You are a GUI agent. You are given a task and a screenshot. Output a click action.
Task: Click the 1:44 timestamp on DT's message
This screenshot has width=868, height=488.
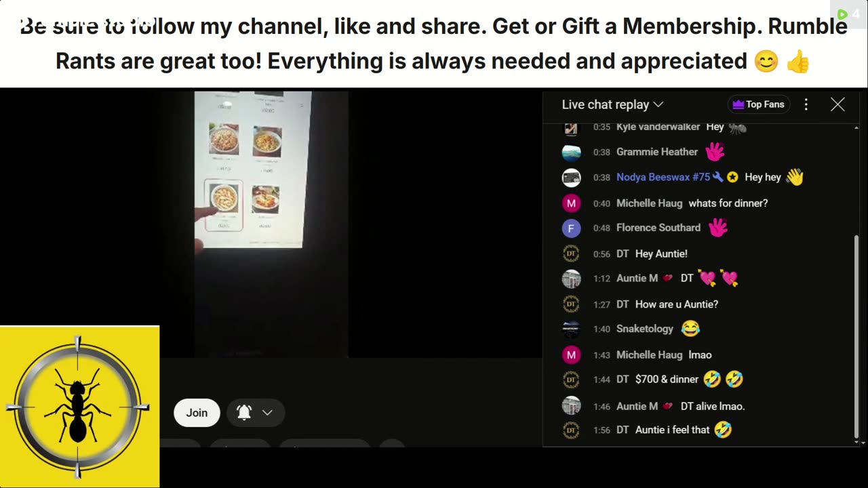click(601, 380)
